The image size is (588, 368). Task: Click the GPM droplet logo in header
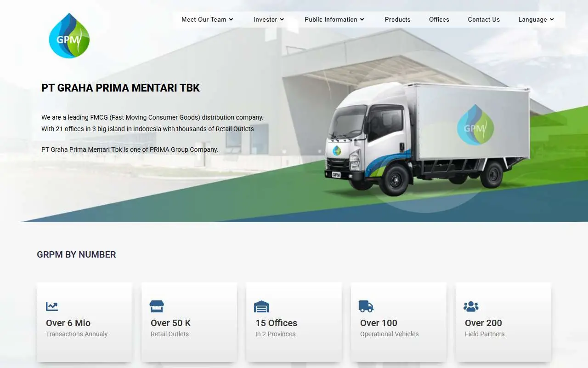(x=69, y=36)
